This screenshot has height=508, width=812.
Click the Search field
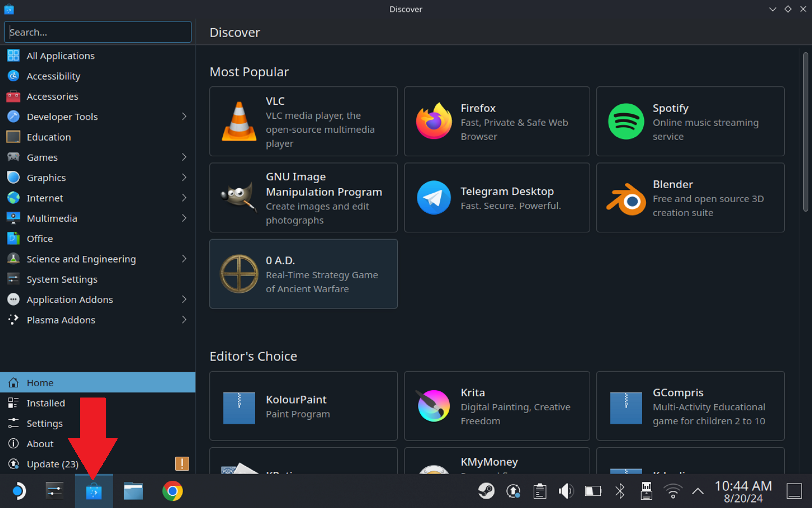(x=97, y=32)
